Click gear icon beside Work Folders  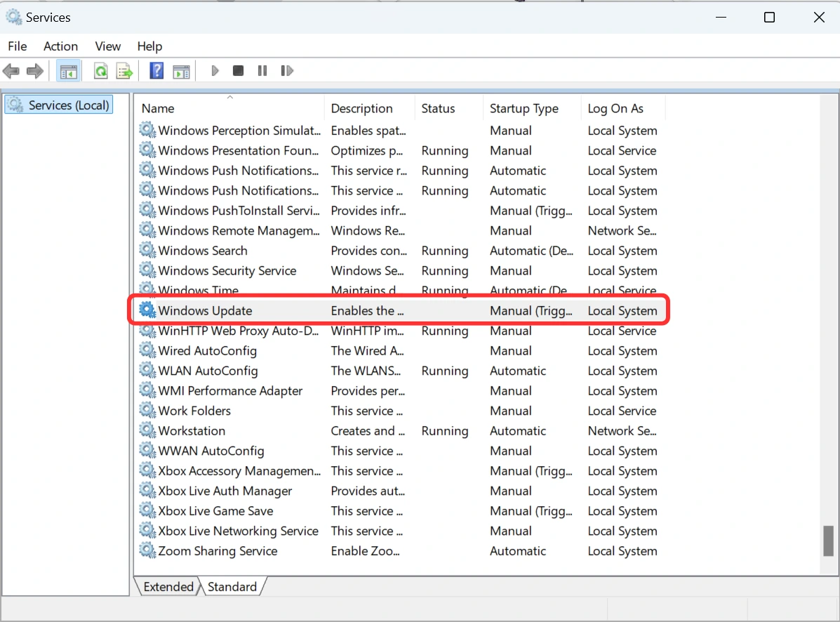click(x=147, y=410)
